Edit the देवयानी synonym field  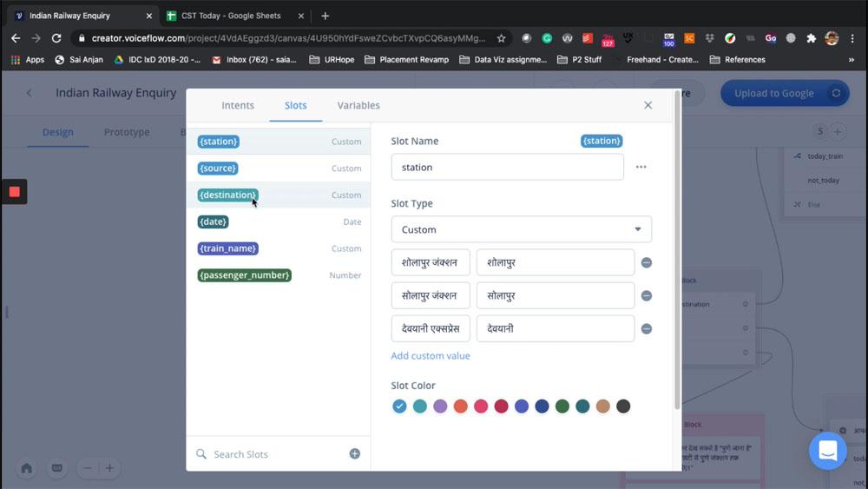[x=556, y=329]
